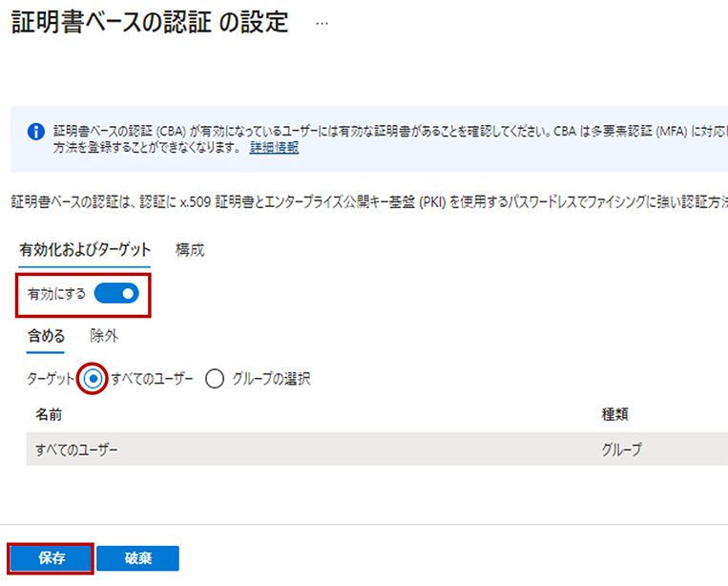This screenshot has height=586, width=728.
Task: Select the 除外 sub-tab
Action: pyautogui.click(x=104, y=336)
